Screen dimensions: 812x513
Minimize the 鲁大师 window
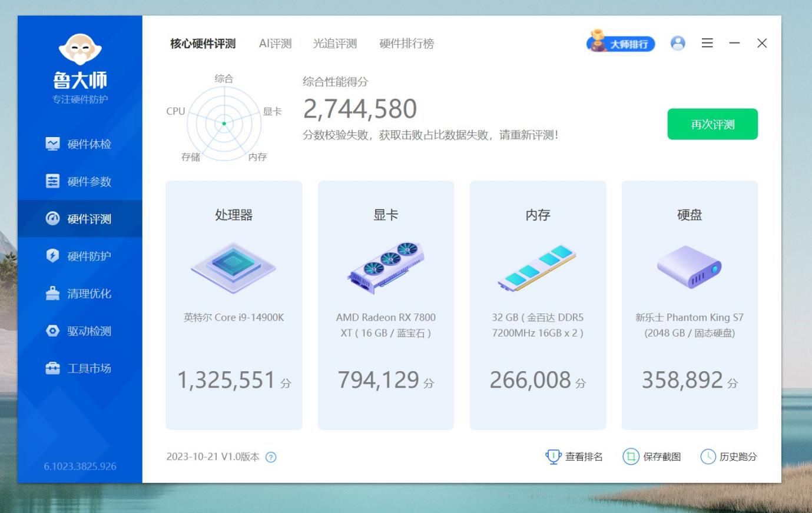[734, 43]
